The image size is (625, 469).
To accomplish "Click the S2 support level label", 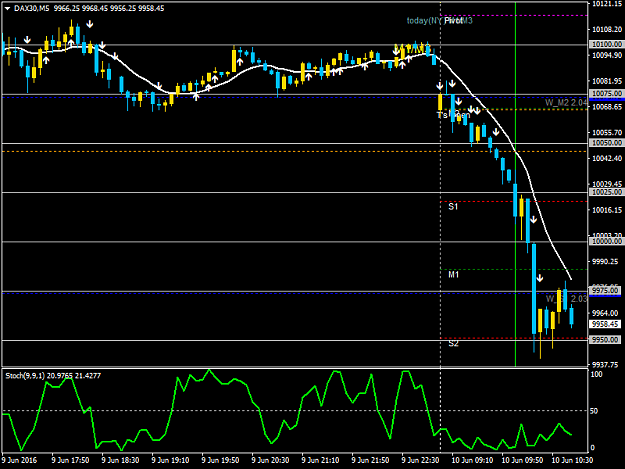I will point(453,343).
